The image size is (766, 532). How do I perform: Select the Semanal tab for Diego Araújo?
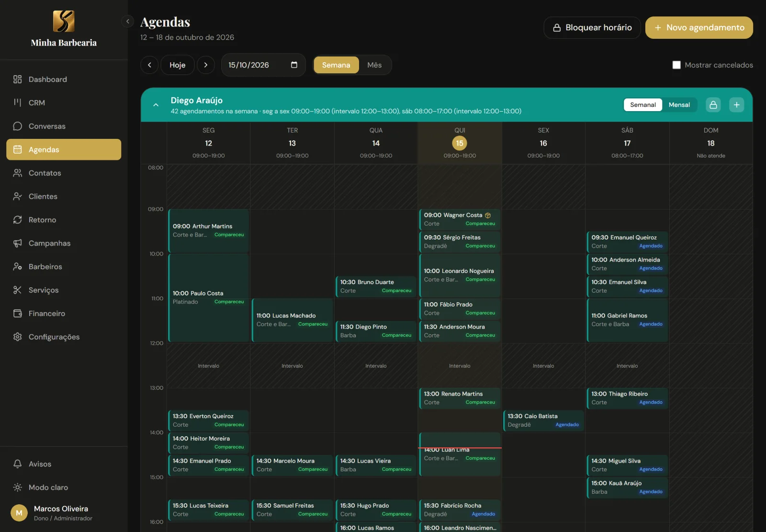(643, 105)
